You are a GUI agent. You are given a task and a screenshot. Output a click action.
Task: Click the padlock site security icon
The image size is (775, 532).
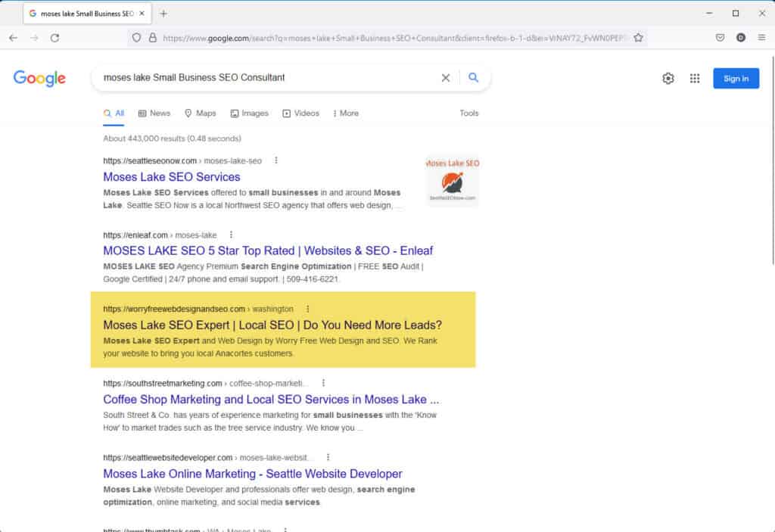(153, 38)
